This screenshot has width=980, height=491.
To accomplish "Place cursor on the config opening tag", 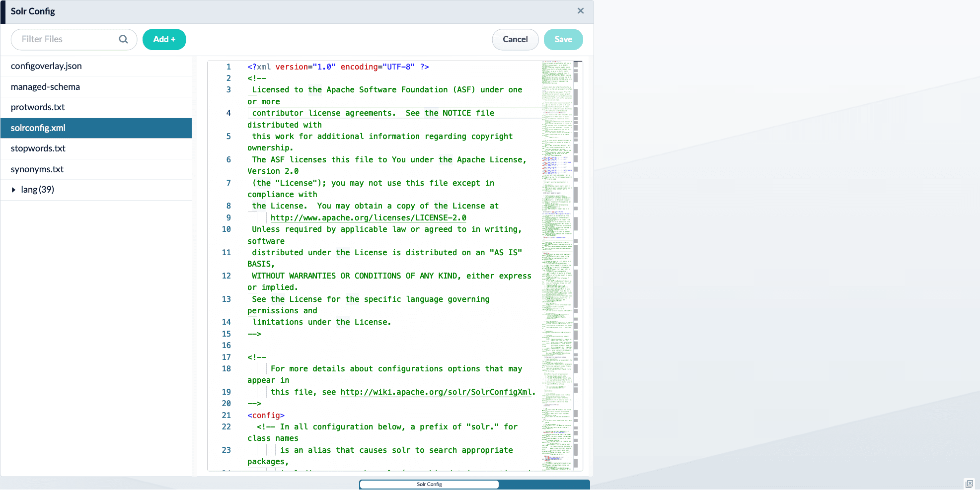I will point(265,415).
